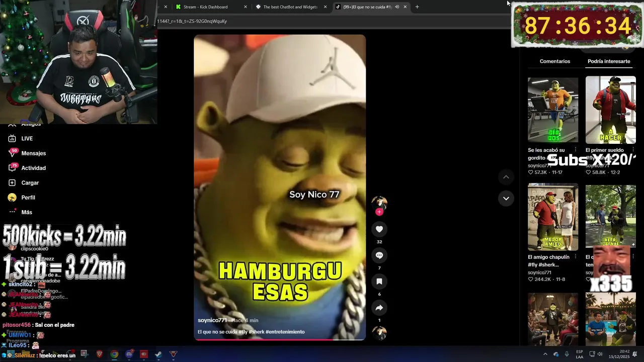Image resolution: width=644 pixels, height=362 pixels.
Task: Click the Cargar plus-square icon
Action: (12, 183)
